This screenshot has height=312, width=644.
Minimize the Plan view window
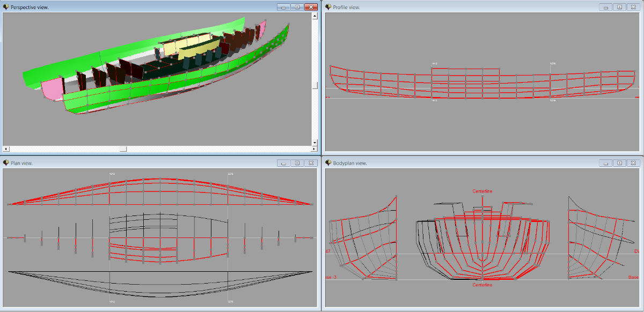283,162
